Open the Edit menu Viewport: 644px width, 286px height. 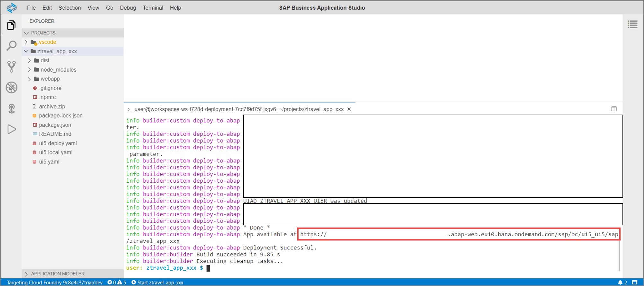click(47, 8)
